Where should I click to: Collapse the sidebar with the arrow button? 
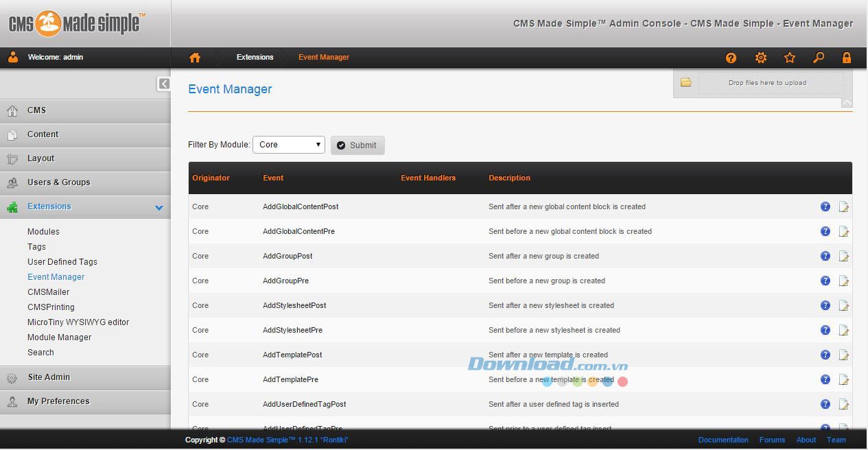pos(163,84)
